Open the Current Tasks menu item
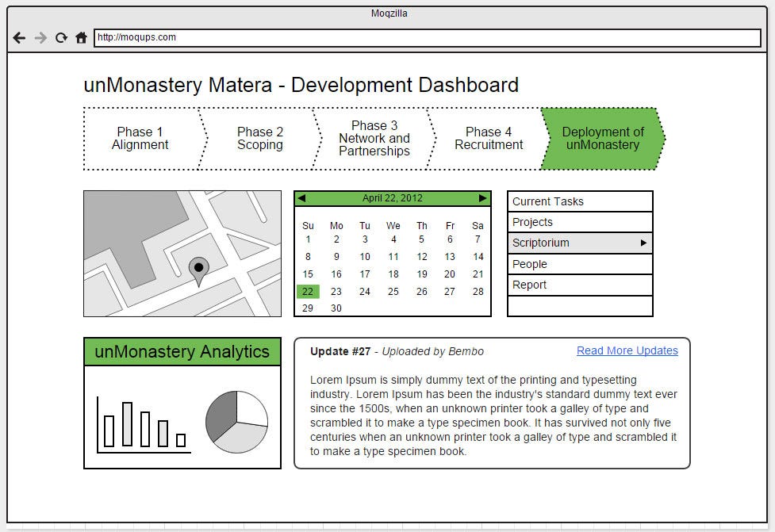775x532 pixels. [580, 201]
